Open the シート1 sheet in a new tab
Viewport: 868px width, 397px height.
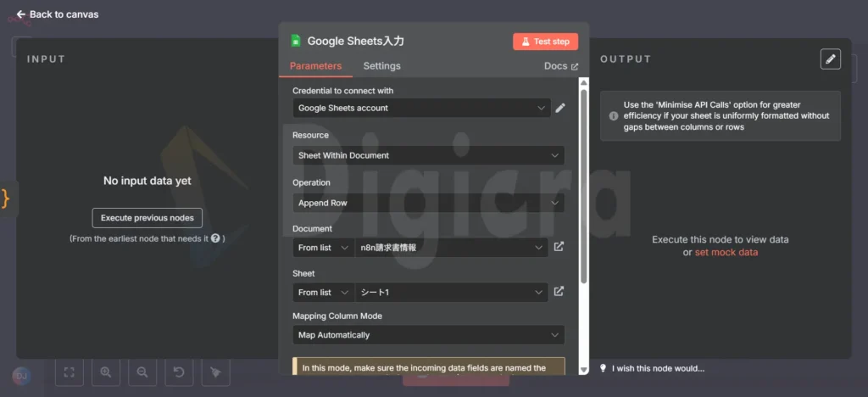[559, 291]
